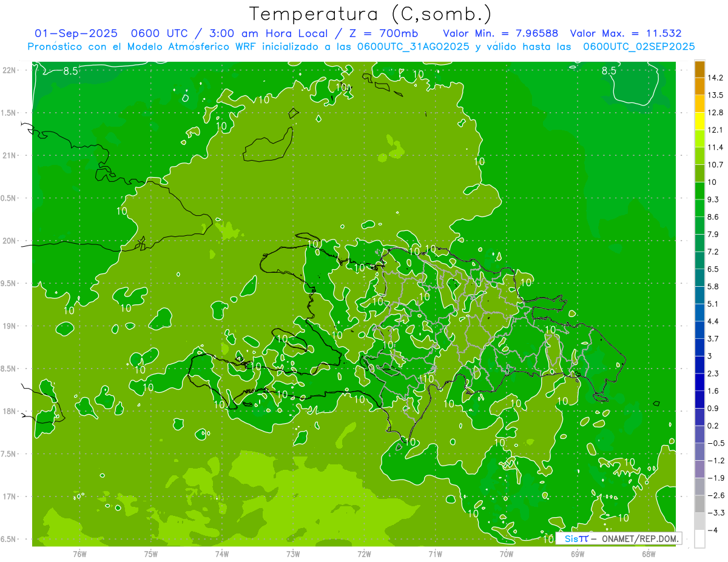Click the '69W' longitude axis label

point(578,554)
